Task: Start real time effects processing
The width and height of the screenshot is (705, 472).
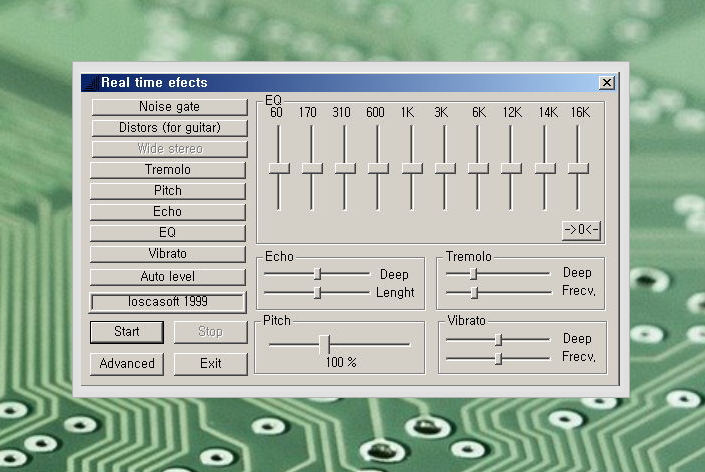Action: click(127, 332)
